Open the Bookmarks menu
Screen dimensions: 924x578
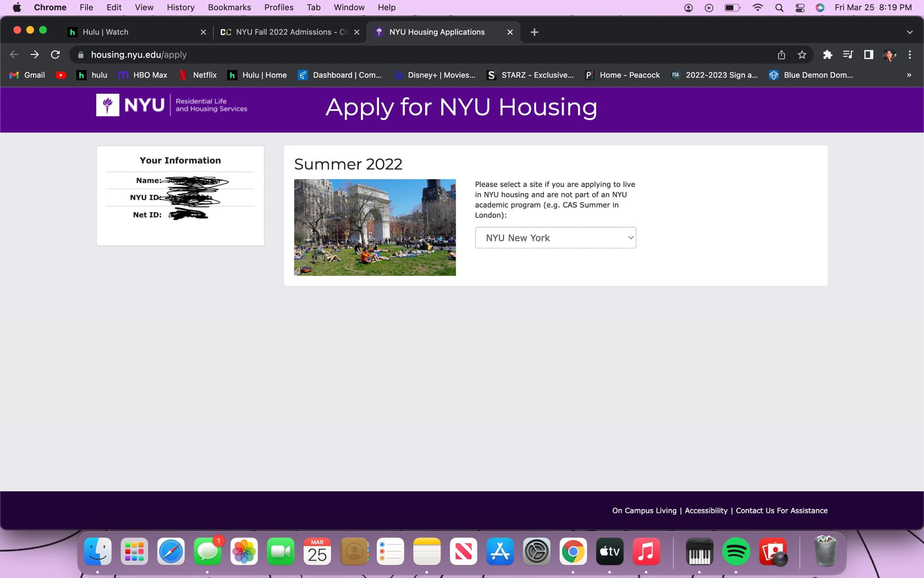pyautogui.click(x=229, y=8)
